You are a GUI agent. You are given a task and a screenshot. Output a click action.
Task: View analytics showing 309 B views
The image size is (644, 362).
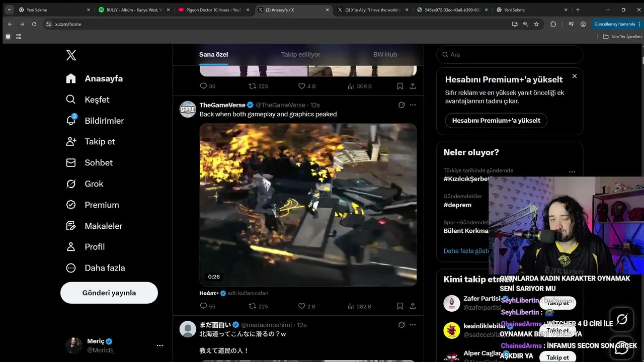(x=359, y=86)
